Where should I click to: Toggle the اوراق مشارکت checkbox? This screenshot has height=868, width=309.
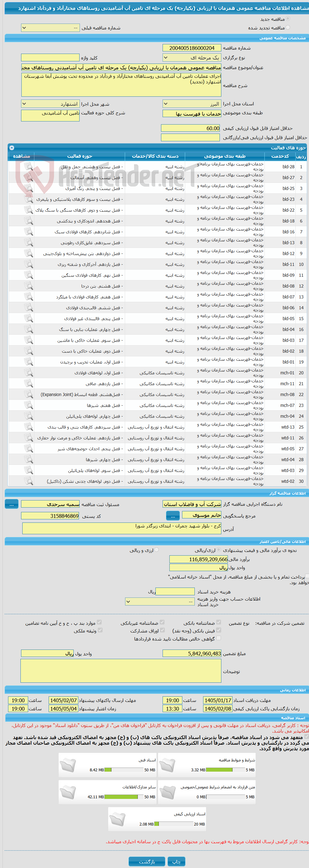tap(163, 630)
